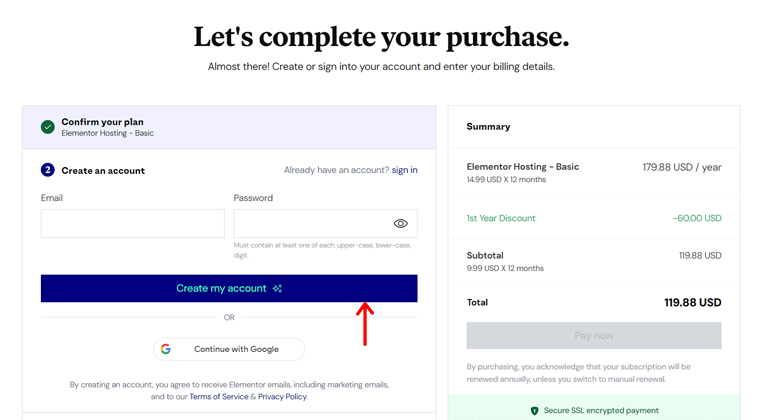Click the secure SSL shield icon
The height and width of the screenshot is (420, 760).
(534, 411)
